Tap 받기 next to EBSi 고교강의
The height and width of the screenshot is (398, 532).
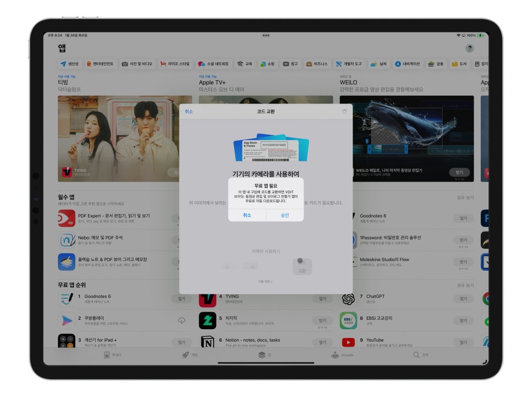(464, 320)
